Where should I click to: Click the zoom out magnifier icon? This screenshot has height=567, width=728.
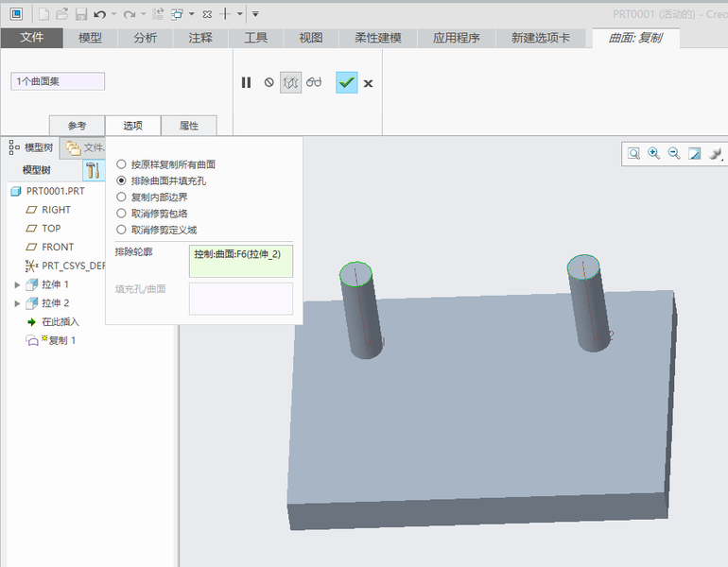coord(674,154)
